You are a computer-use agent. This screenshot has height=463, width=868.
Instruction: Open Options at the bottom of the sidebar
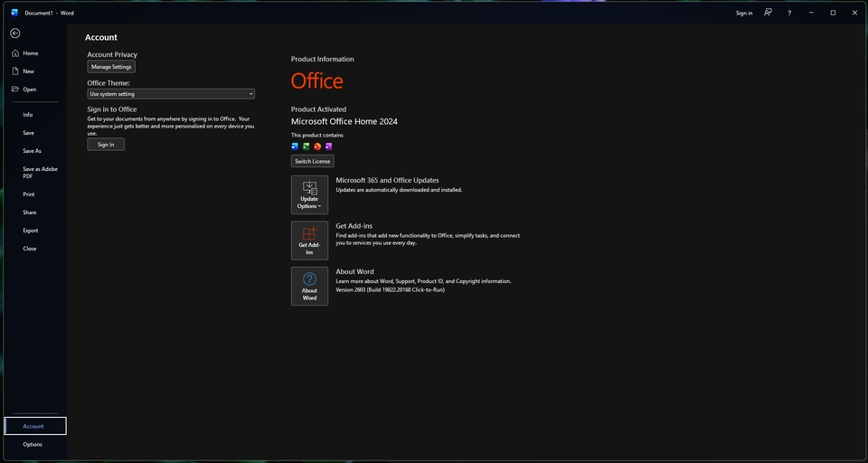pyautogui.click(x=33, y=444)
